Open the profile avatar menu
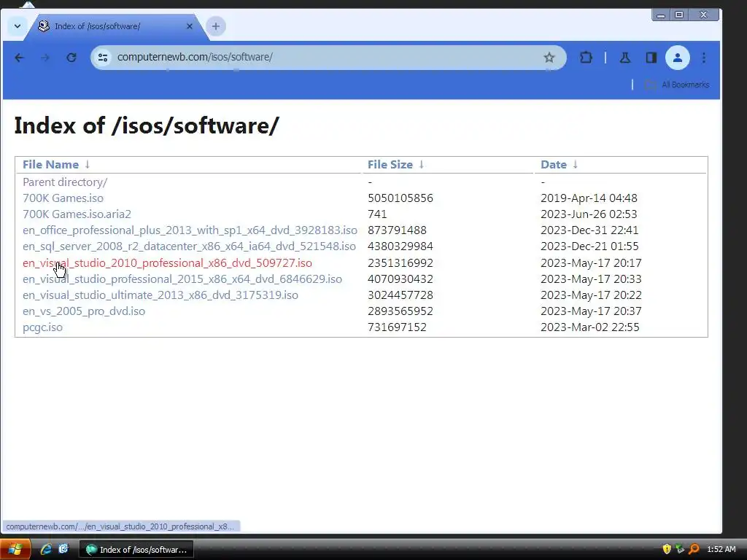 click(678, 58)
